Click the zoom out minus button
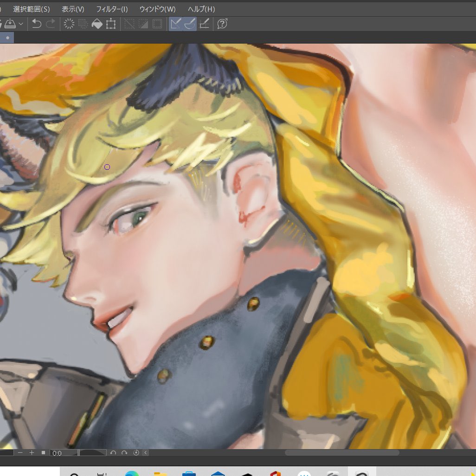This screenshot has width=476, height=476. tap(20, 453)
